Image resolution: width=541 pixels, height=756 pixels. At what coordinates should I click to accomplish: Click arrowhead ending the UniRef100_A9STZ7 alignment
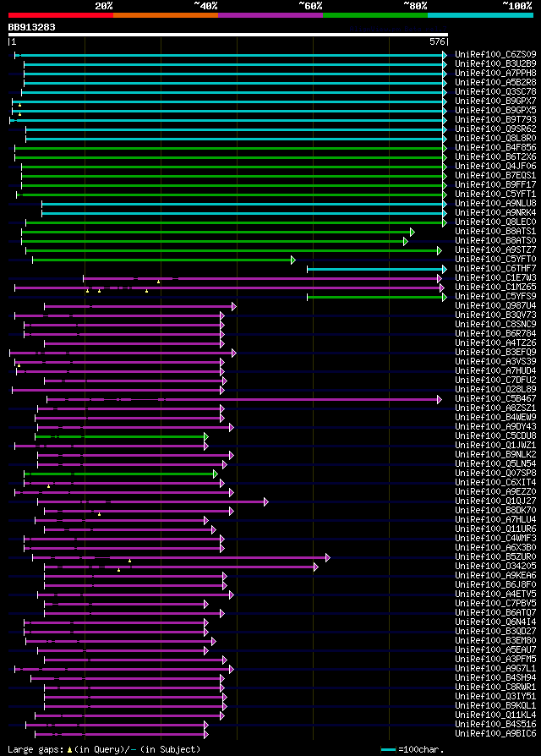[440, 250]
